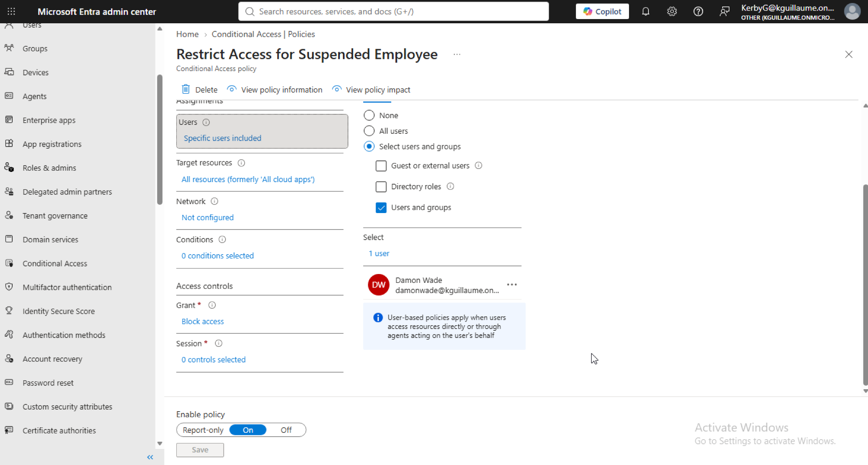Click View policy impact
The height and width of the screenshot is (465, 868).
click(x=371, y=89)
